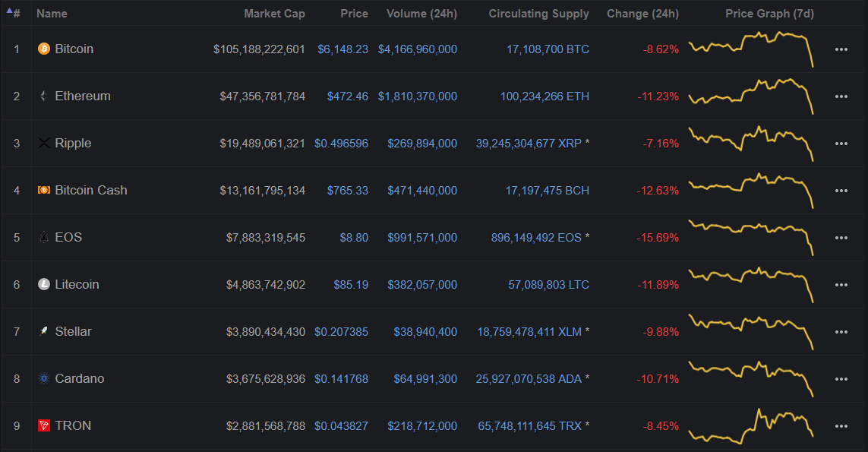The image size is (868, 452).
Task: Open the Litecoin coin page link
Action: coord(77,284)
